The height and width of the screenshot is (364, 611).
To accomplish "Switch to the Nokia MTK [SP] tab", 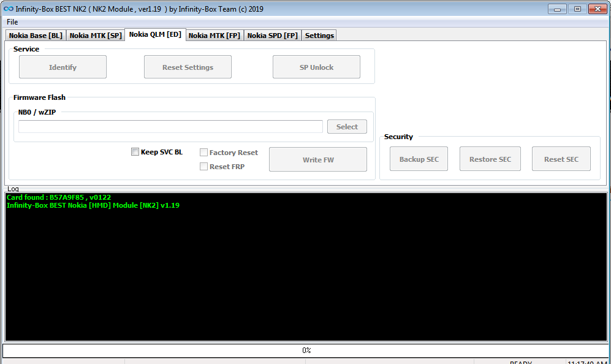I will 96,35.
